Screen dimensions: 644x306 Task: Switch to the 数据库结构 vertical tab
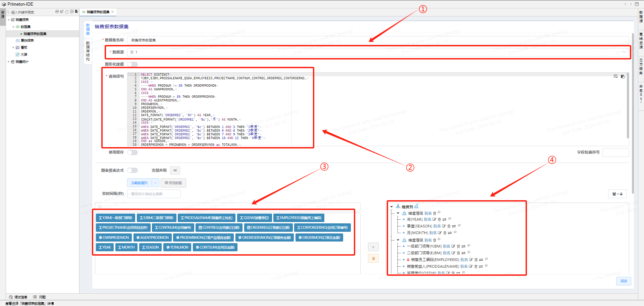tap(88, 51)
